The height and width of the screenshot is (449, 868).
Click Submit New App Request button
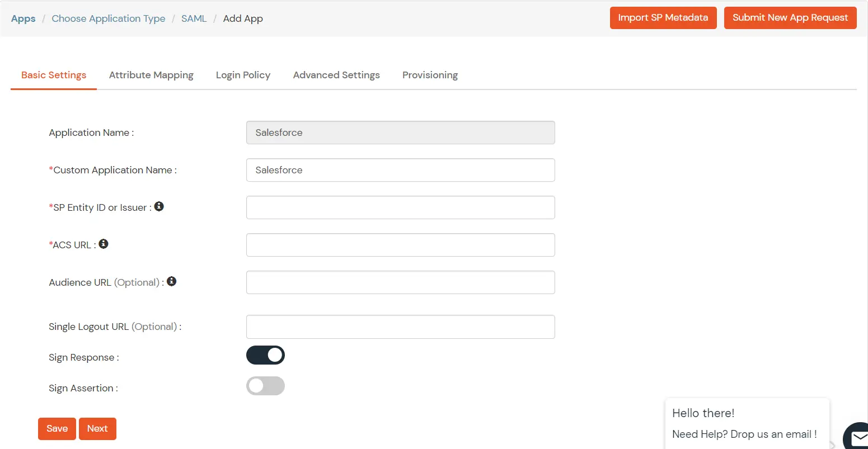point(790,18)
